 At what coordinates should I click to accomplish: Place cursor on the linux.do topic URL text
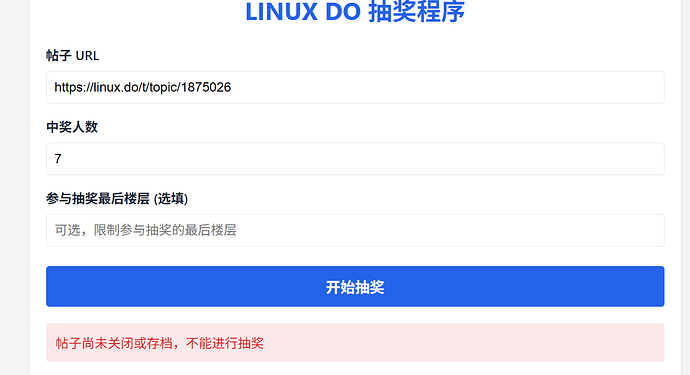tap(143, 88)
